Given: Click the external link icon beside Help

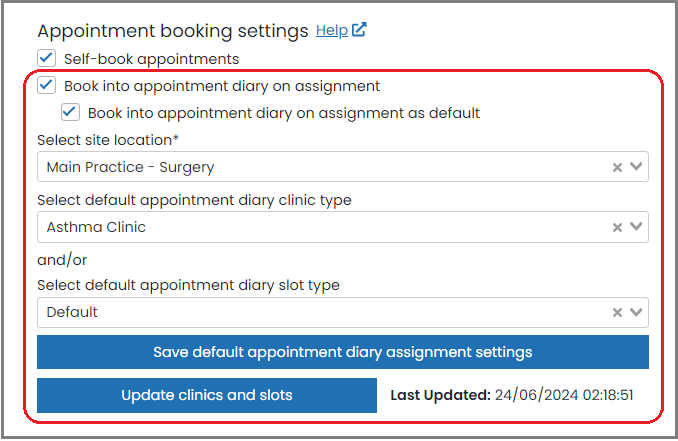Looking at the screenshot, I should tap(359, 30).
